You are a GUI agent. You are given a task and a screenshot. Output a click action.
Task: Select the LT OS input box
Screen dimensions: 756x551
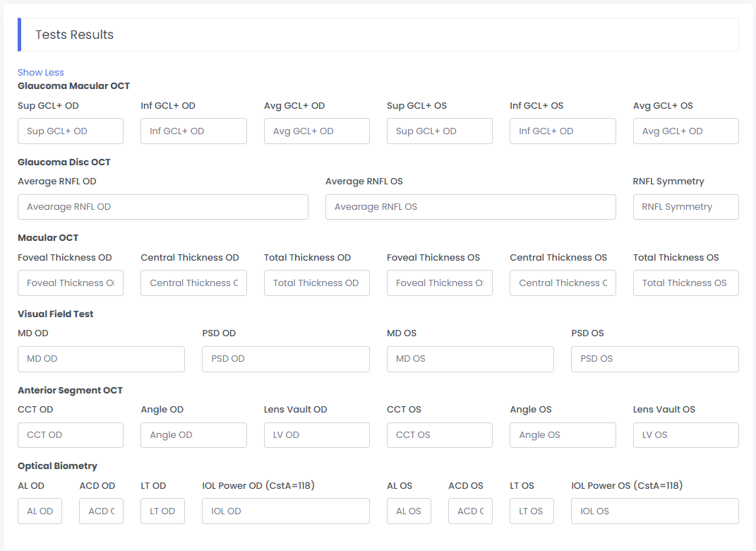click(532, 511)
